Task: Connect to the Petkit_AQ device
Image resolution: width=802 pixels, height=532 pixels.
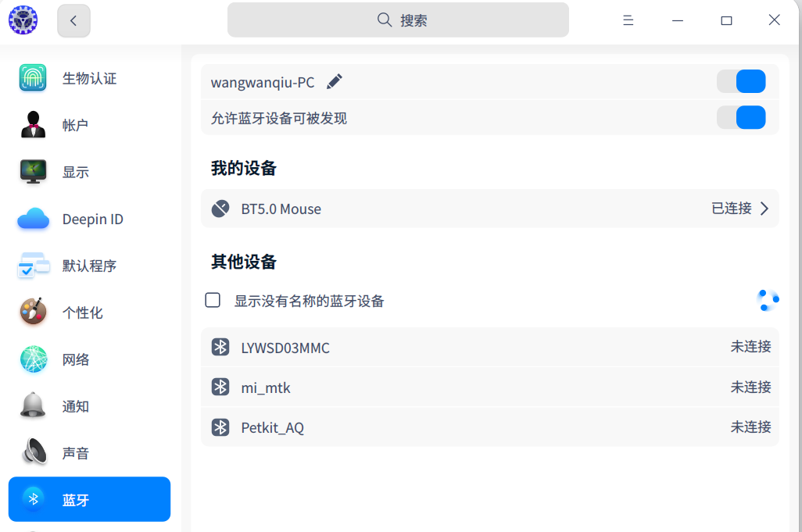Action: coord(490,427)
